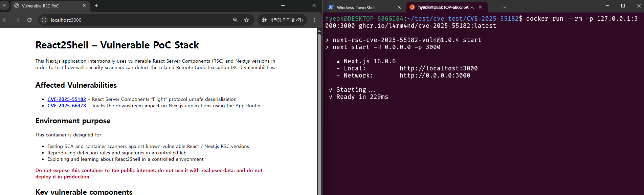Click the PowerShell icon in terminal tab
This screenshot has width=644, height=195.
[x=331, y=7]
